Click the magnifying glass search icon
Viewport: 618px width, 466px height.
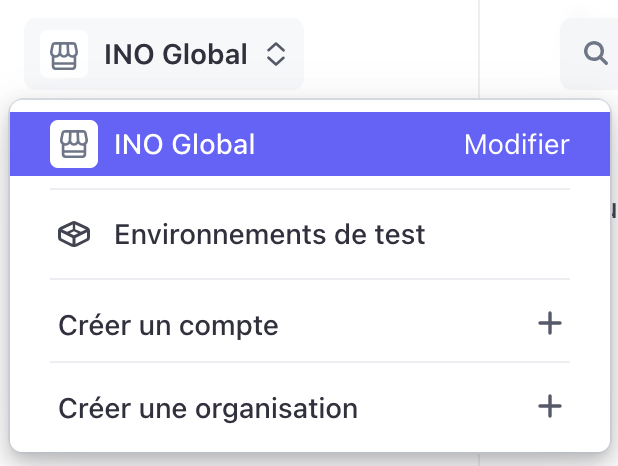click(596, 53)
